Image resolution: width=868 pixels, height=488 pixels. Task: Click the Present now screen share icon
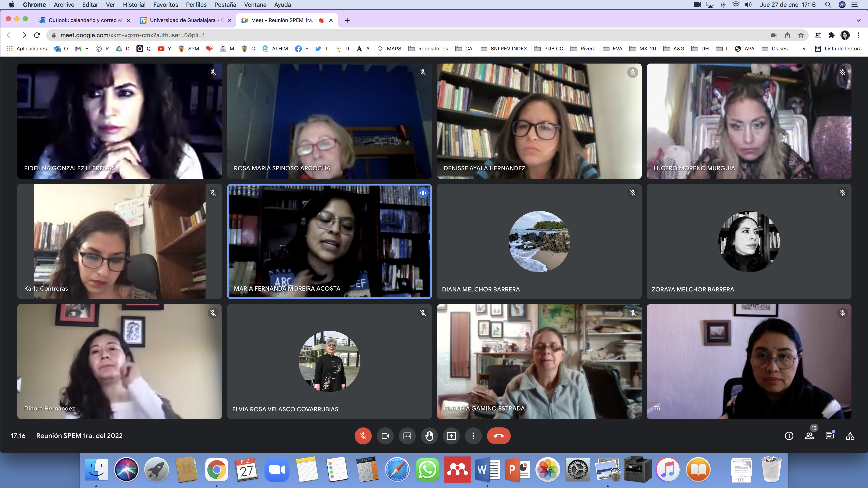451,436
